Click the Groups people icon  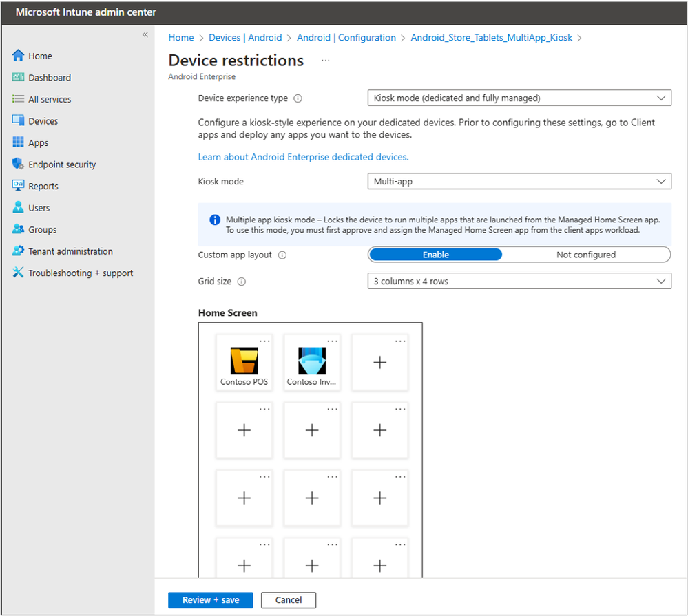(18, 229)
